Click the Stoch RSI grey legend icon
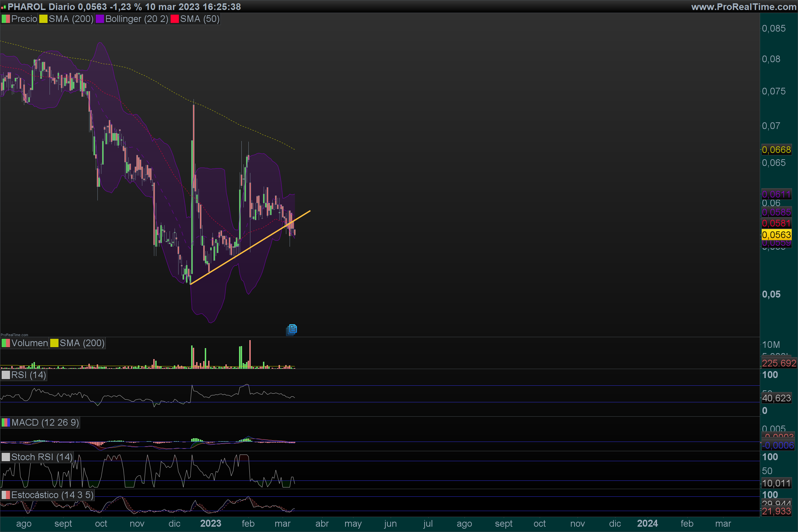798x532 pixels. coord(6,457)
